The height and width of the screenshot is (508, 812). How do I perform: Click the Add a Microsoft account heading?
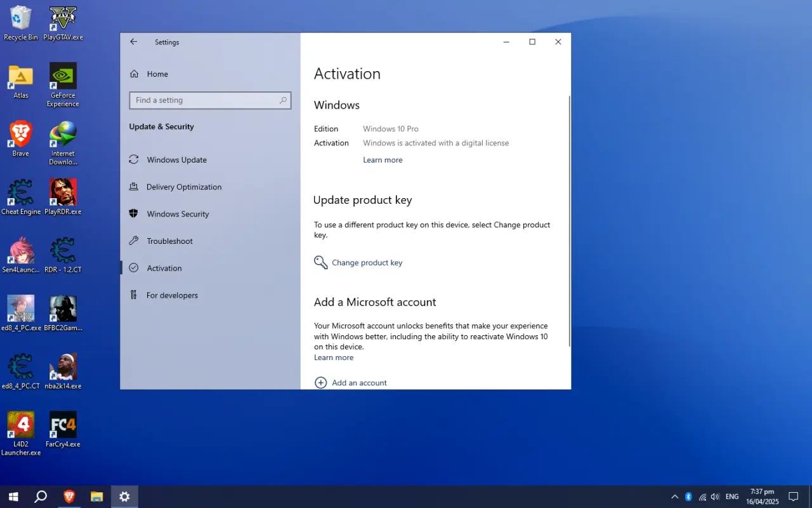(x=375, y=302)
